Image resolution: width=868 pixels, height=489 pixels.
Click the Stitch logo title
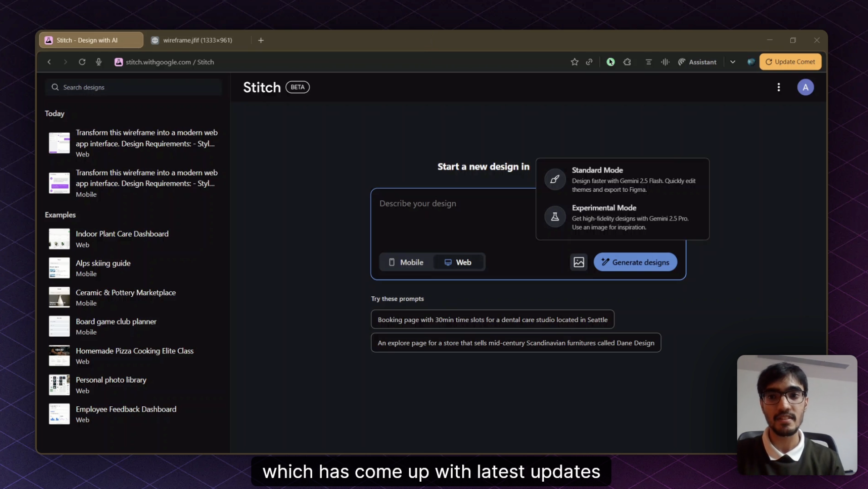(262, 87)
